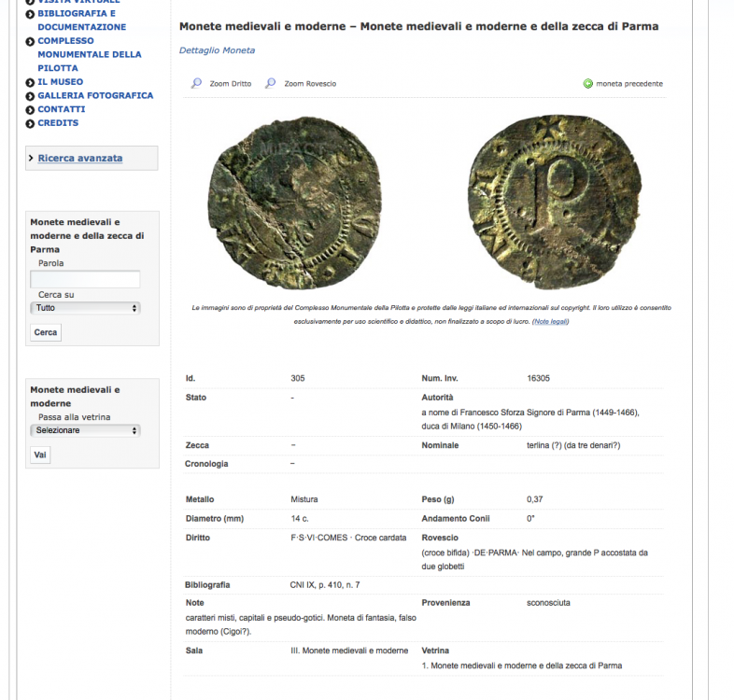Viewport: 734px width, 700px height.
Task: Click the Parola search text field
Action: pyautogui.click(x=85, y=279)
